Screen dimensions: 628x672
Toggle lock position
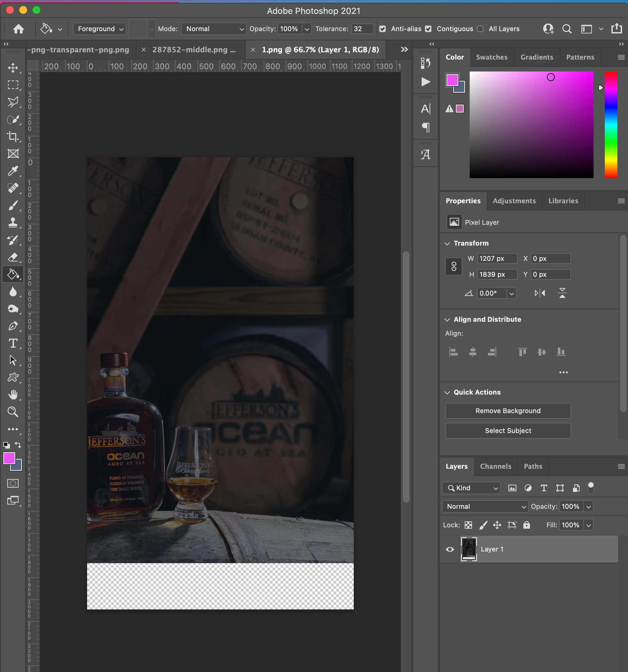(x=497, y=525)
